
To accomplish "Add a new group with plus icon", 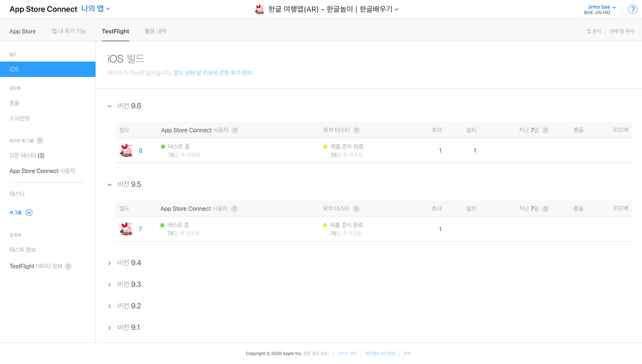I will [29, 213].
